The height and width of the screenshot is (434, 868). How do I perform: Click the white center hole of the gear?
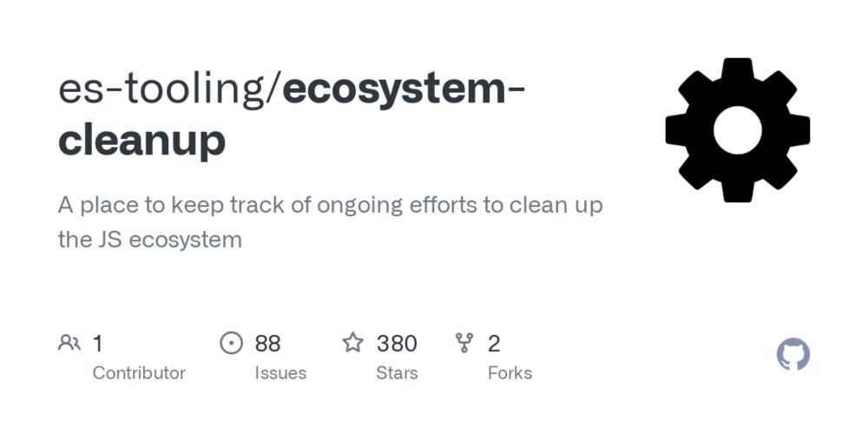tap(737, 130)
